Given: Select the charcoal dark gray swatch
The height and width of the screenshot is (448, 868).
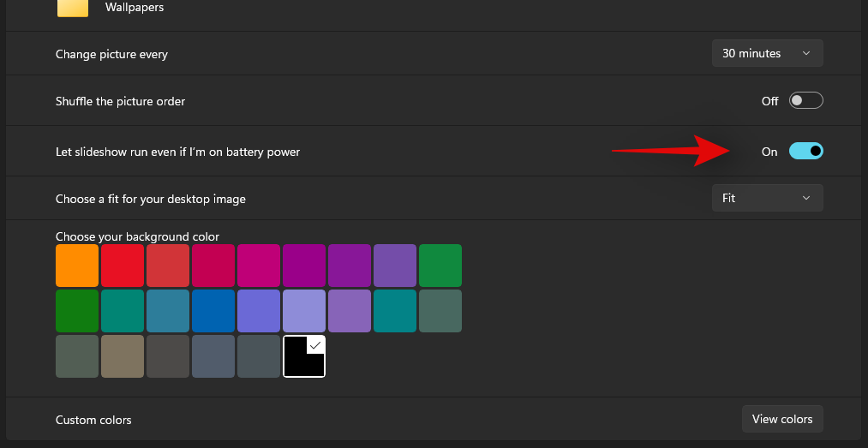Looking at the screenshot, I should click(x=168, y=356).
